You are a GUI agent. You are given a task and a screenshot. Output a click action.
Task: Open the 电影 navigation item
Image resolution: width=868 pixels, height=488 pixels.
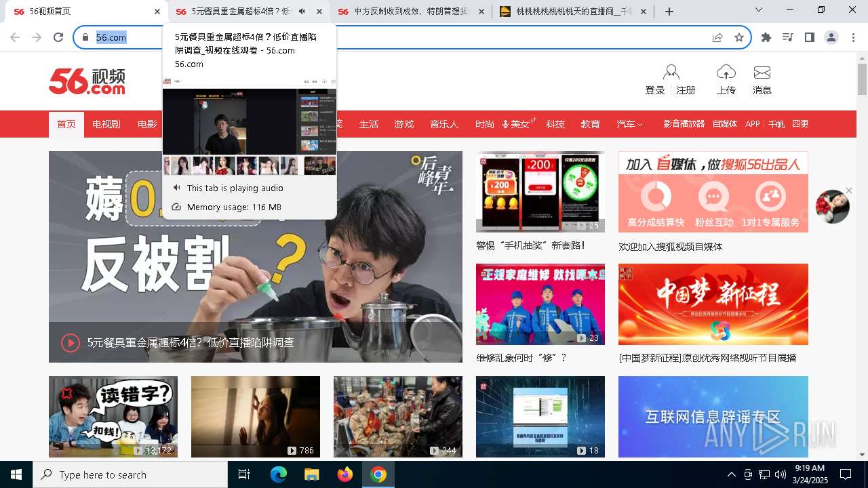147,124
